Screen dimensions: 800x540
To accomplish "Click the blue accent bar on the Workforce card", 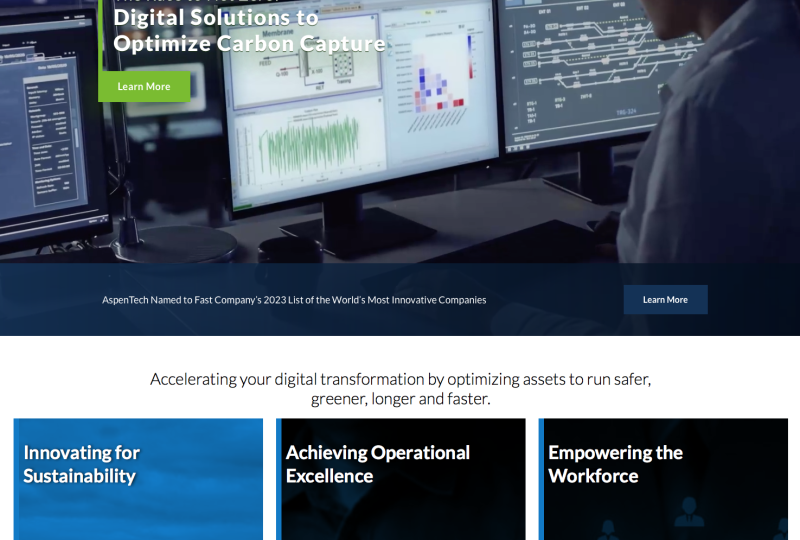I will pos(541,478).
